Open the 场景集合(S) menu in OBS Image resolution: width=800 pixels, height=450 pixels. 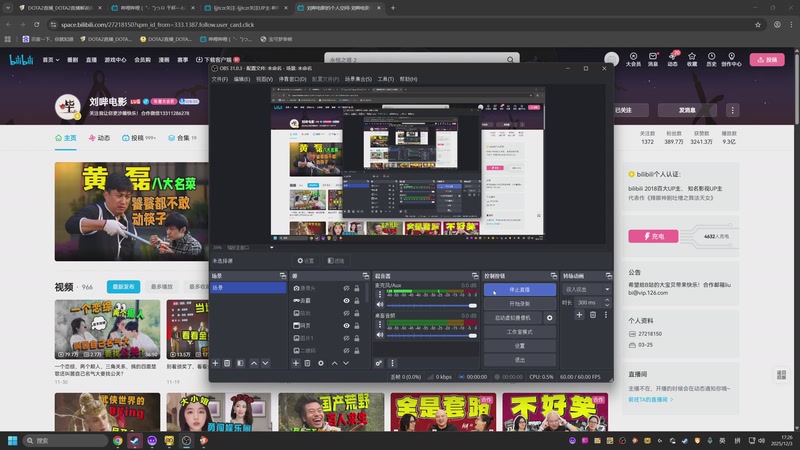point(358,79)
